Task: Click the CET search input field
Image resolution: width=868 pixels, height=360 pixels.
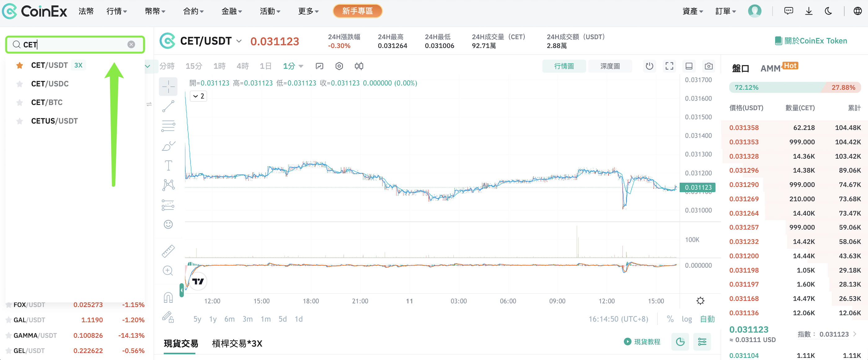Action: tap(75, 45)
